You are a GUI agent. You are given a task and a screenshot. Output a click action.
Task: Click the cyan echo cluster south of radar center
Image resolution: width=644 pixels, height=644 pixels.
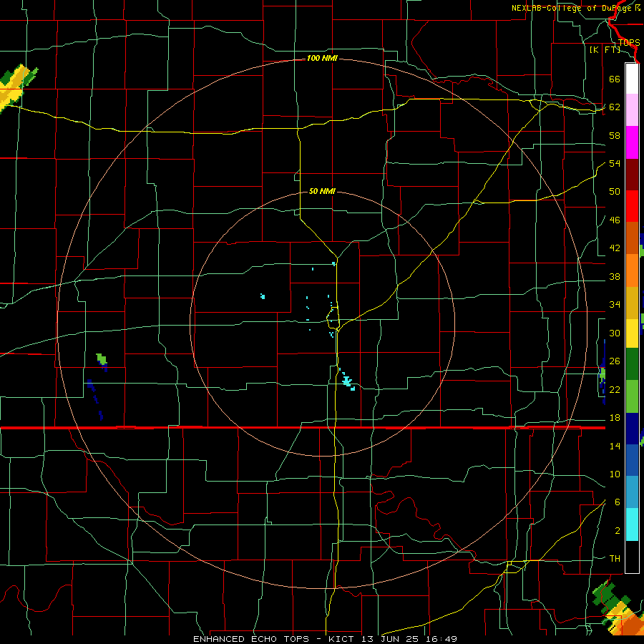347,381
